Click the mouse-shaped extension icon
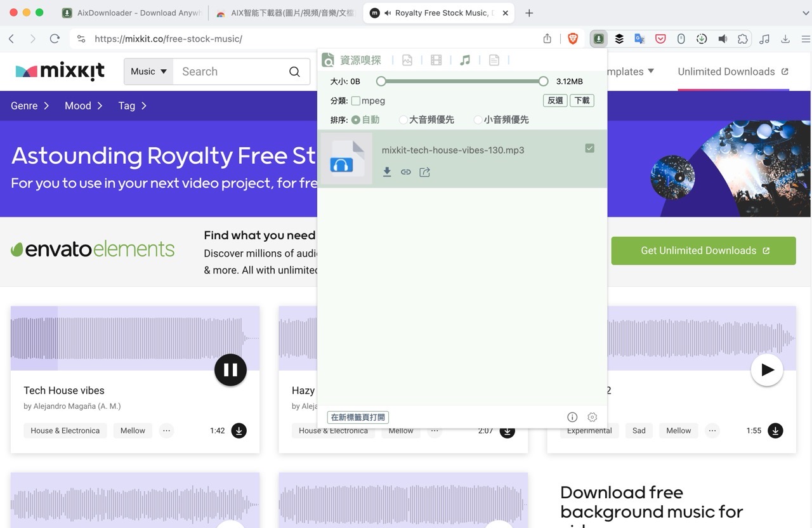 click(681, 39)
